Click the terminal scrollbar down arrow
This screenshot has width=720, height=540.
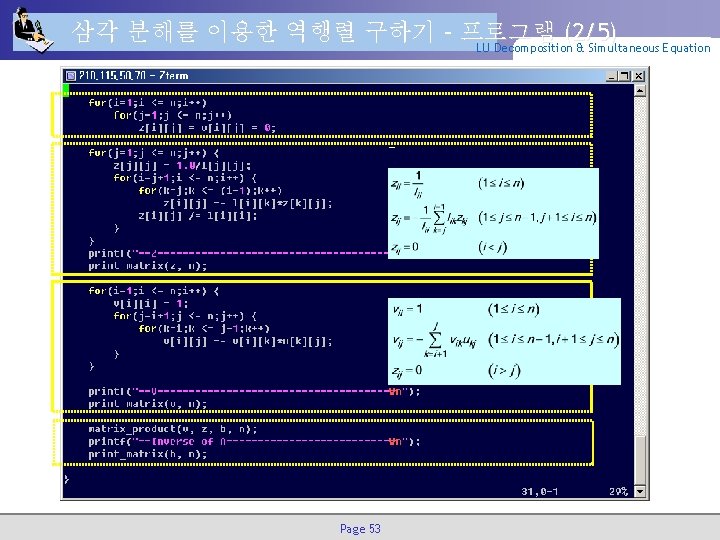[640, 492]
